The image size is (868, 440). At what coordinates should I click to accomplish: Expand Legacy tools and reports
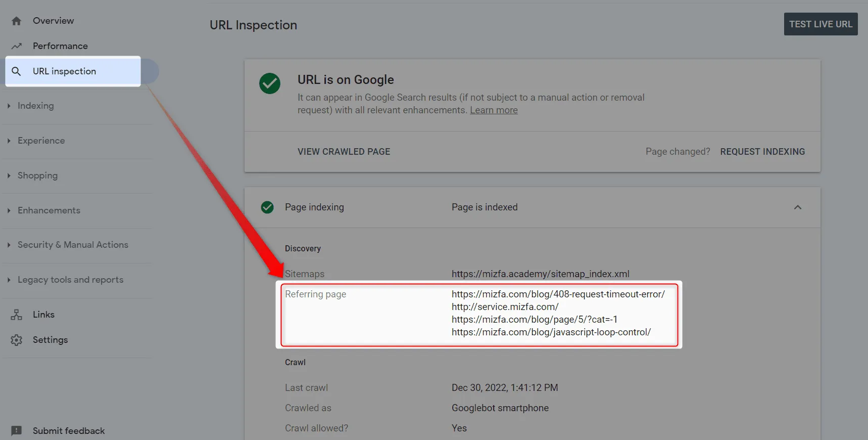tap(66, 280)
